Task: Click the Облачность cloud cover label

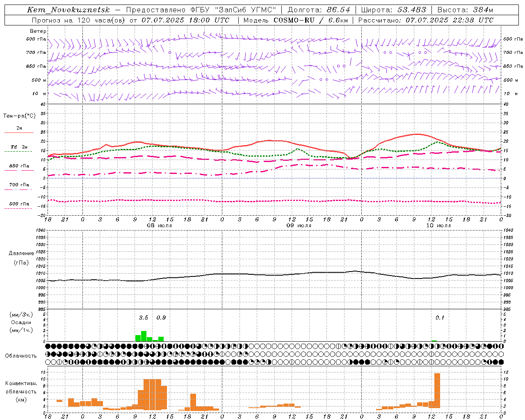Action: click(21, 356)
